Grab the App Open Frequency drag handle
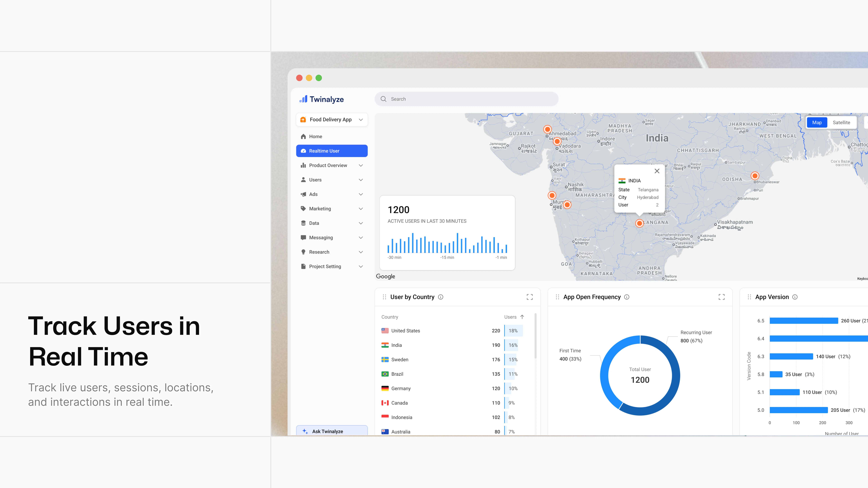Image resolution: width=868 pixels, height=488 pixels. click(x=557, y=297)
